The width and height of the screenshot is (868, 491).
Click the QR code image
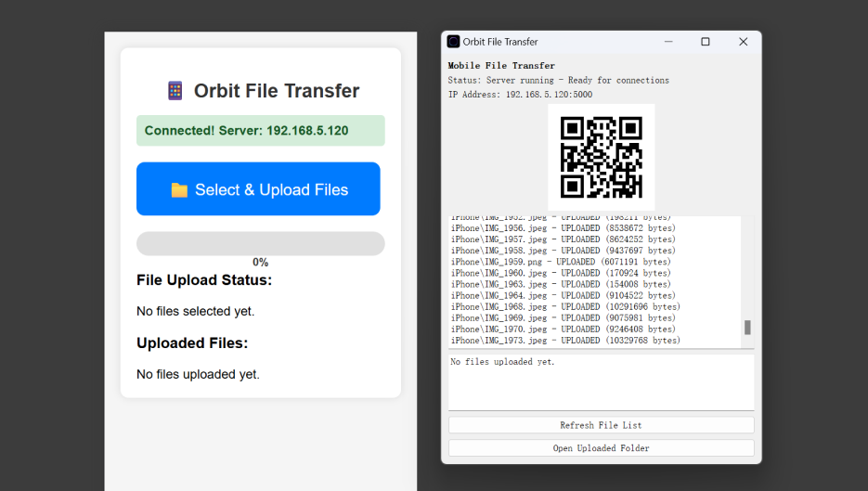click(x=602, y=157)
